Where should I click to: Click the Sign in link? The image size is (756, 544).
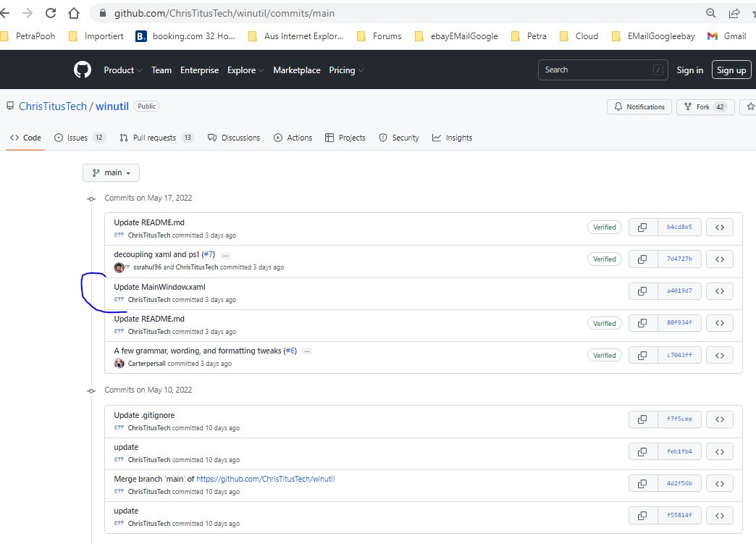(689, 70)
